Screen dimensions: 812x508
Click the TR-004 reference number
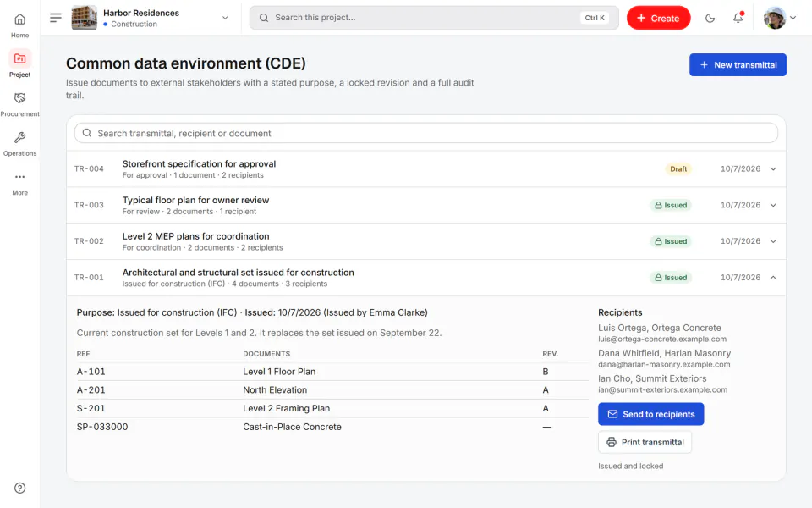coord(89,169)
